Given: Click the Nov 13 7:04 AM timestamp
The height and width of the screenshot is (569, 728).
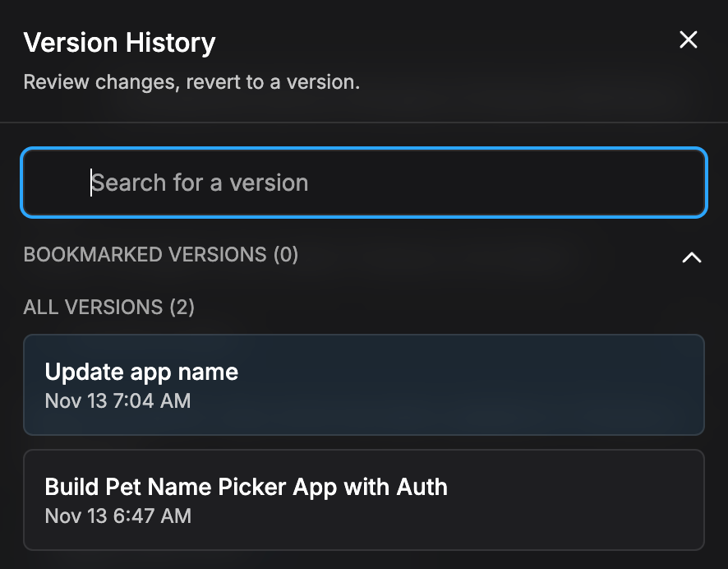Looking at the screenshot, I should (117, 401).
